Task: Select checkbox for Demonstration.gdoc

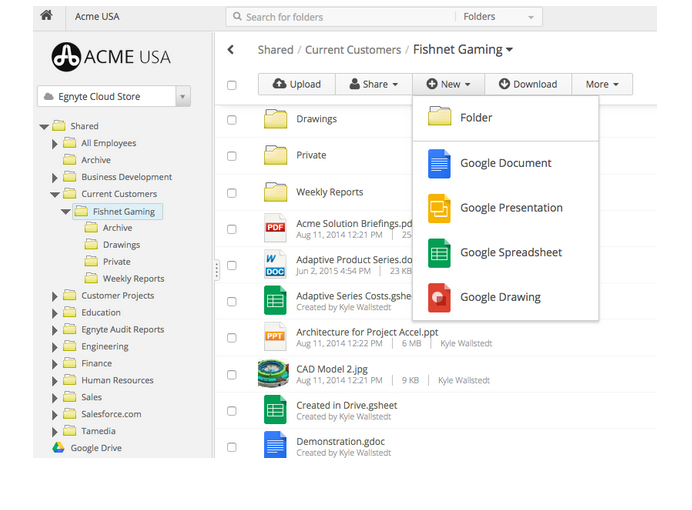Action: pyautogui.click(x=232, y=447)
